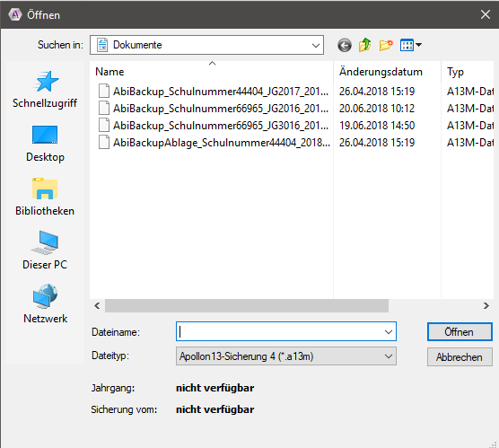Open the view menu dropdown icon
This screenshot has height=448, width=499.
[x=411, y=45]
